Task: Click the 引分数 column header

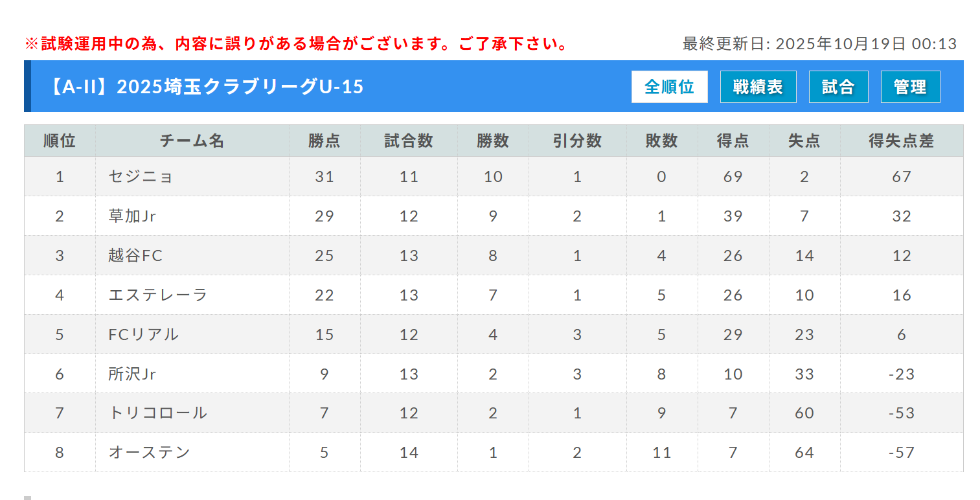Action: (577, 141)
